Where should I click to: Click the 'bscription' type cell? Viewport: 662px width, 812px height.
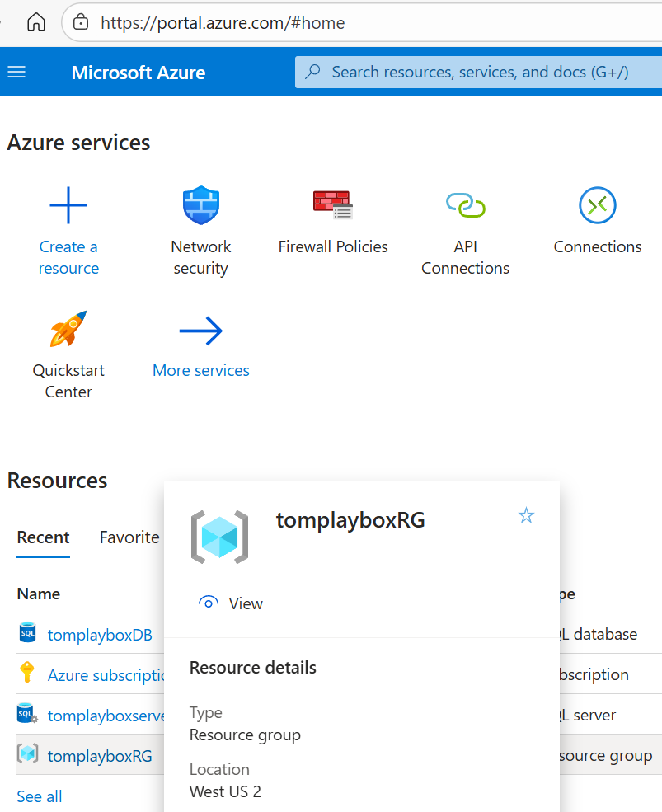pyautogui.click(x=594, y=675)
